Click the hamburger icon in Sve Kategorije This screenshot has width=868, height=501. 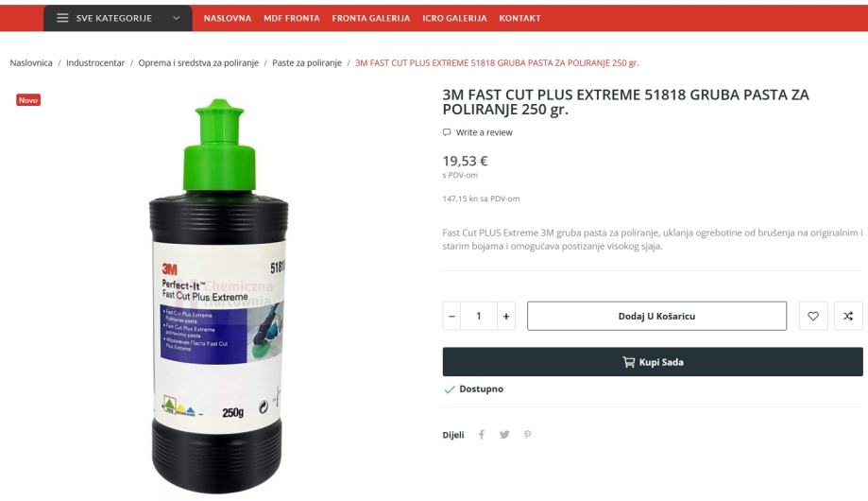pyautogui.click(x=62, y=18)
